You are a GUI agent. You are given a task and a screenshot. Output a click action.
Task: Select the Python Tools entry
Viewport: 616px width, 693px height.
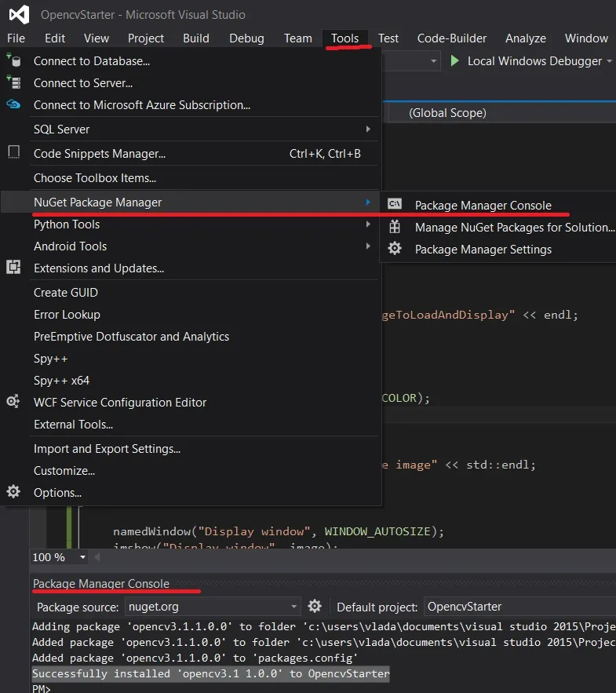pos(191,224)
